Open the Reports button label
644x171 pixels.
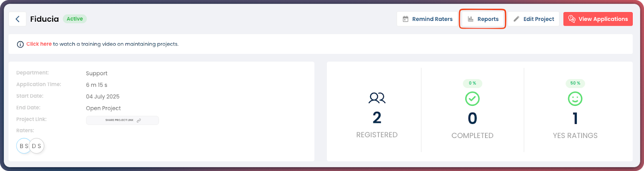click(488, 19)
